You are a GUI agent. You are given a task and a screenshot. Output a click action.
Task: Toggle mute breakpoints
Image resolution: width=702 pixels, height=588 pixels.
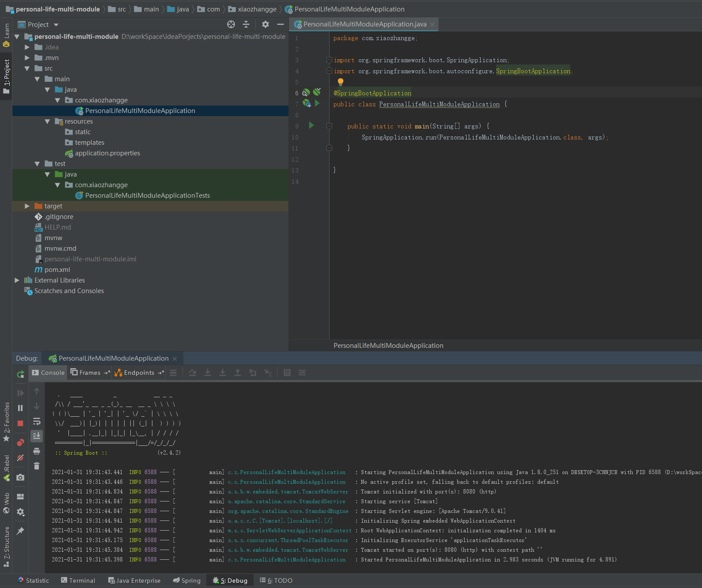[x=20, y=458]
